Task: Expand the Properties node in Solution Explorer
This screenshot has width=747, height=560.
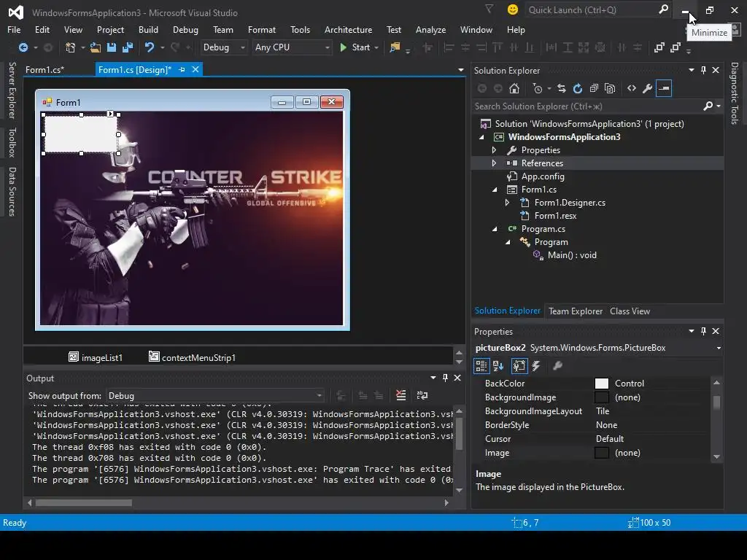Action: 494,150
